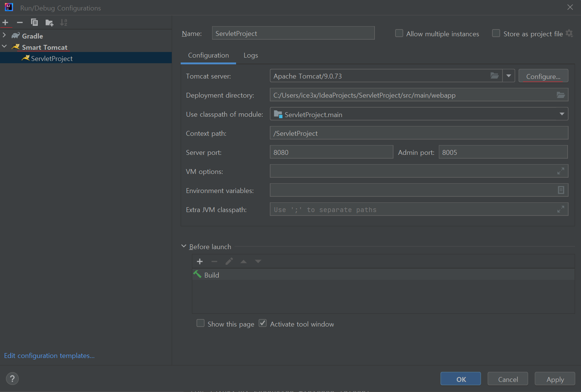Select the ServletProject configuration in tree
This screenshot has width=581, height=392.
(86, 58)
